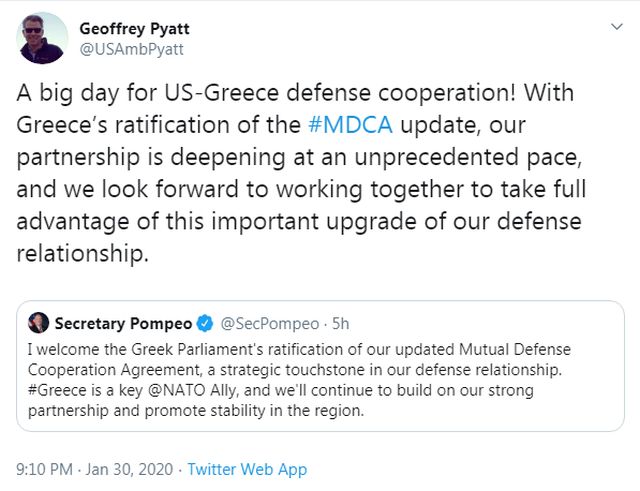Viewport: 640px width, 491px height.
Task: Click Geoffrey Pyatt's profile avatar photo
Action: tap(44, 38)
